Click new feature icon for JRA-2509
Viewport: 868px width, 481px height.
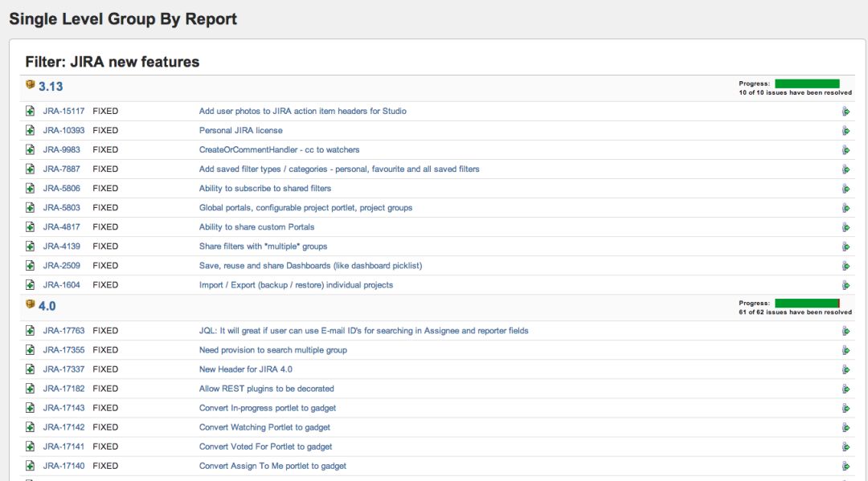(30, 266)
